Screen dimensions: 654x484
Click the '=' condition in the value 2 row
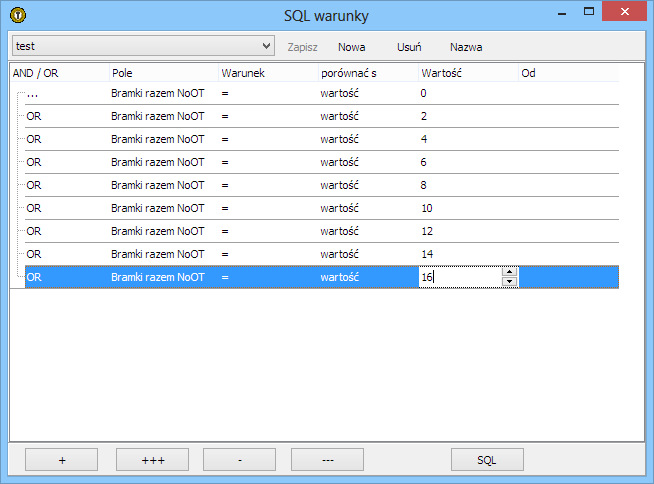tap(225, 116)
